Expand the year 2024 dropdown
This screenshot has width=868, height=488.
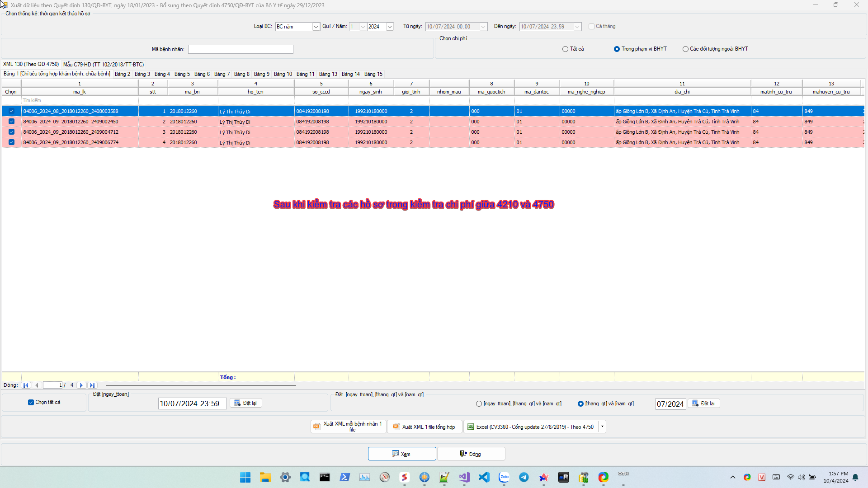click(x=390, y=27)
